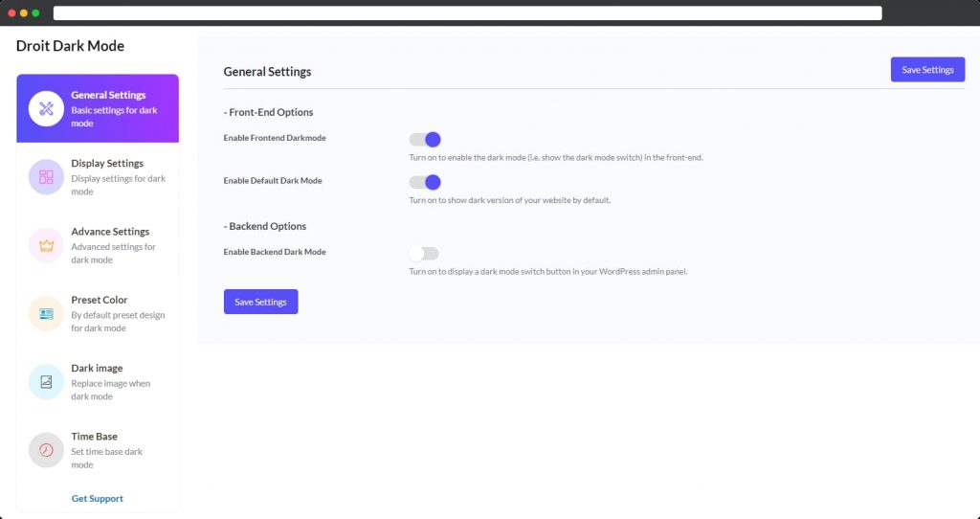Open the Advance Settings tab
This screenshot has width=980, height=519.
pos(98,245)
